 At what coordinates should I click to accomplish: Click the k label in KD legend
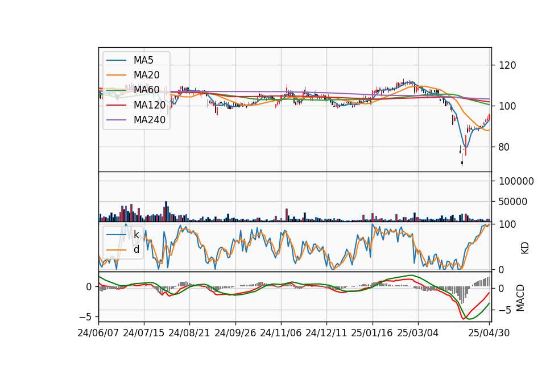click(136, 235)
